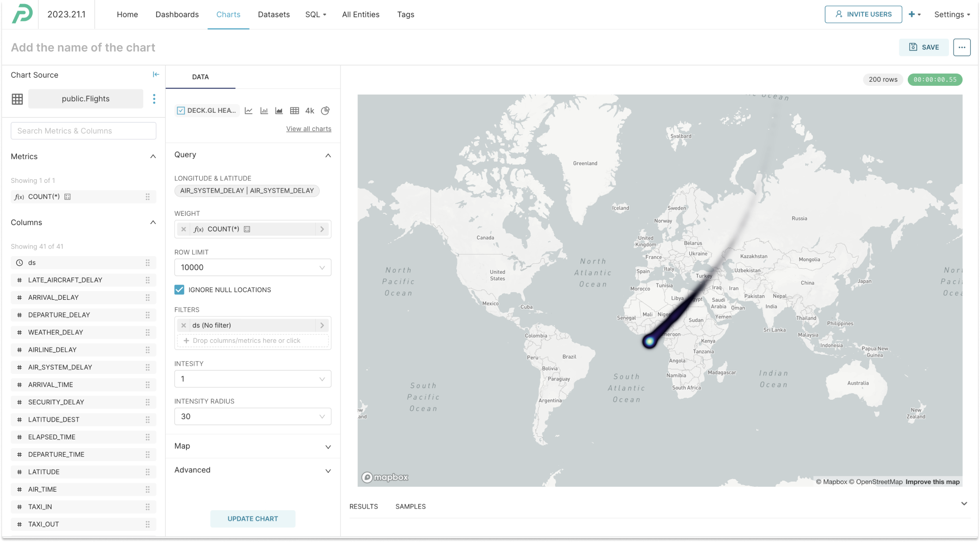This screenshot has width=980, height=542.
Task: Open the Intensity Radius dropdown
Action: click(x=253, y=417)
